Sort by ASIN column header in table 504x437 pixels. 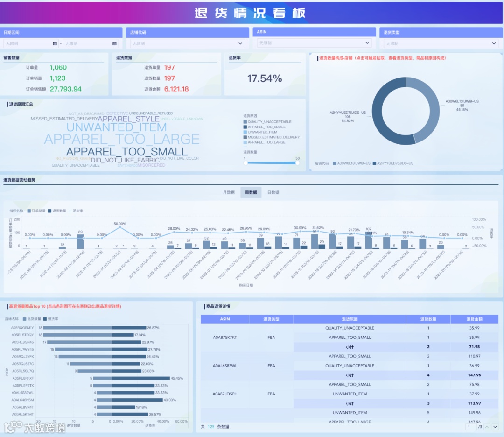[224, 319]
